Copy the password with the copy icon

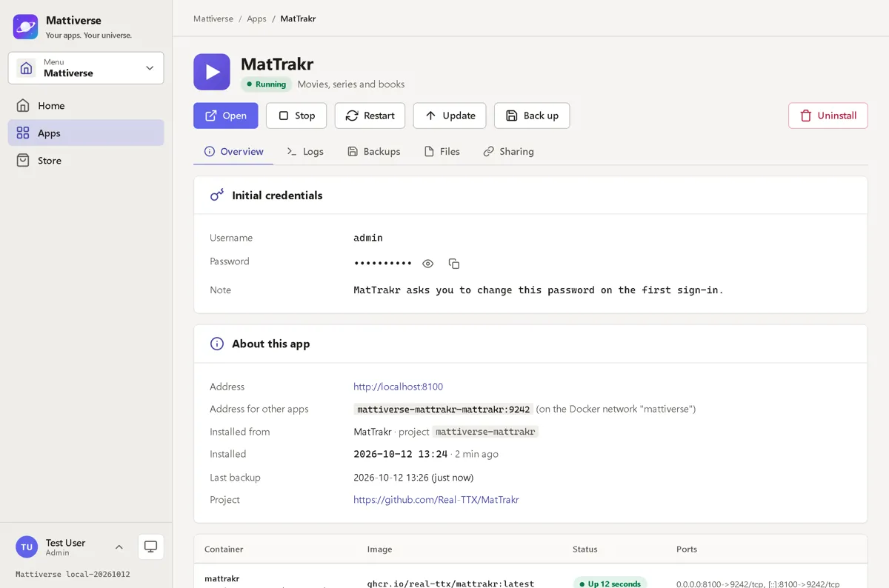(x=454, y=264)
